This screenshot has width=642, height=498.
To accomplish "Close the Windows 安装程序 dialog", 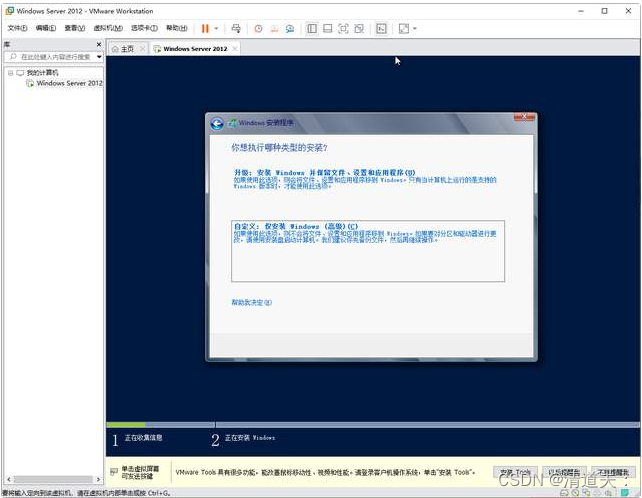I will [524, 117].
